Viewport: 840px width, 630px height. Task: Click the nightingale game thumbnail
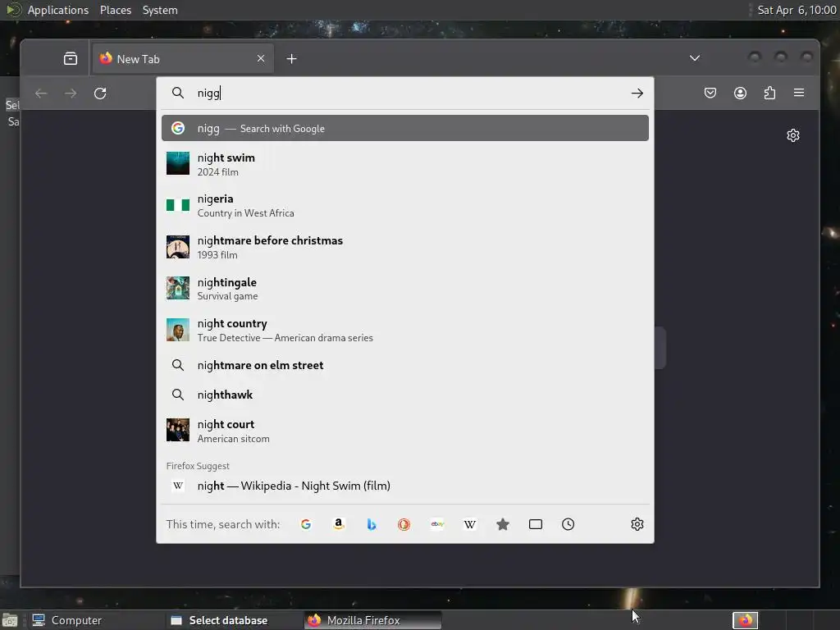point(178,288)
